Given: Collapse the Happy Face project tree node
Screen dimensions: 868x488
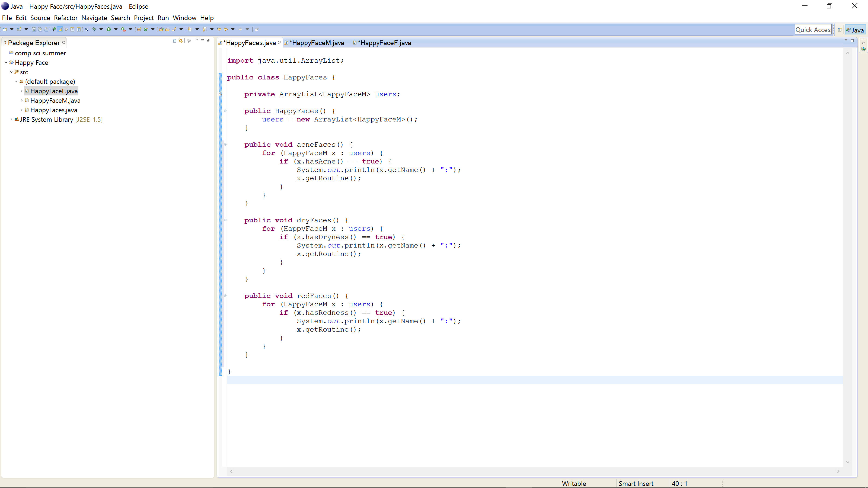Looking at the screenshot, I should tap(6, 63).
